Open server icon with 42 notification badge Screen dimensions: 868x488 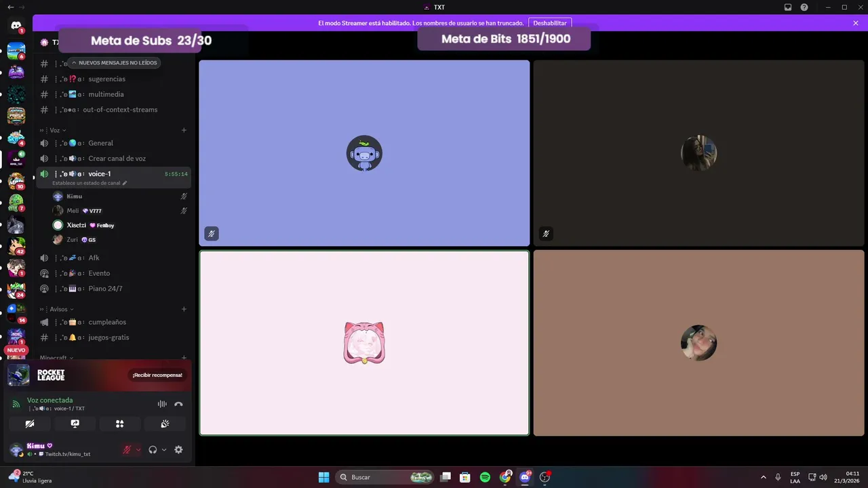click(x=16, y=245)
